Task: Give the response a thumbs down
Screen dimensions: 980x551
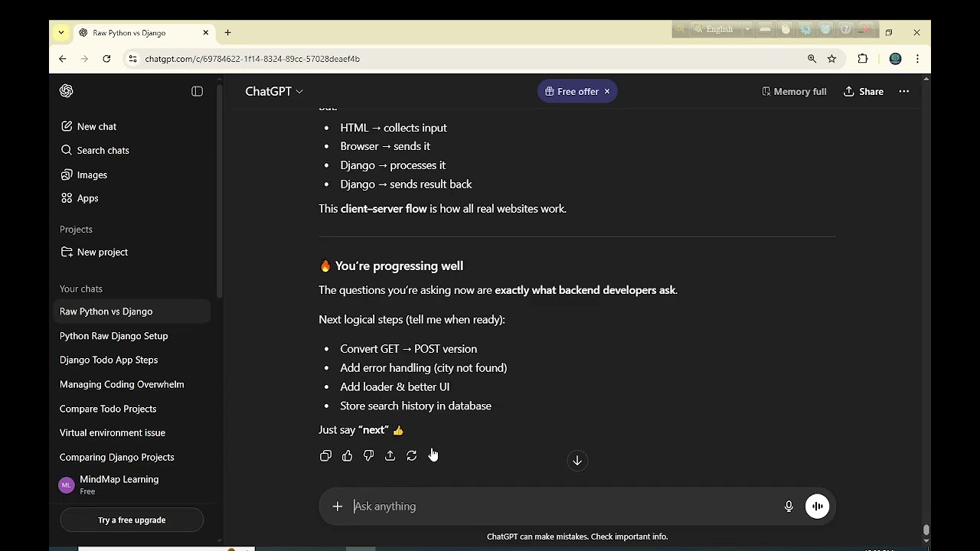Action: 368,455
